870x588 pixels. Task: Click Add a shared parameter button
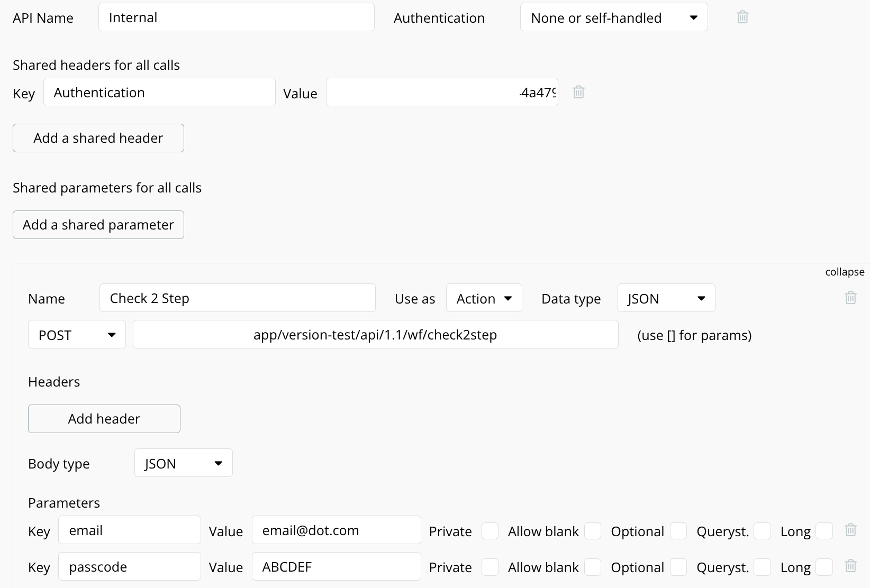coord(98,225)
